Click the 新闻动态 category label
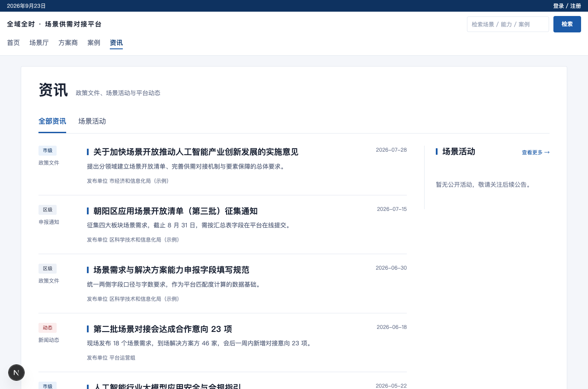588x389 pixels. [49, 340]
